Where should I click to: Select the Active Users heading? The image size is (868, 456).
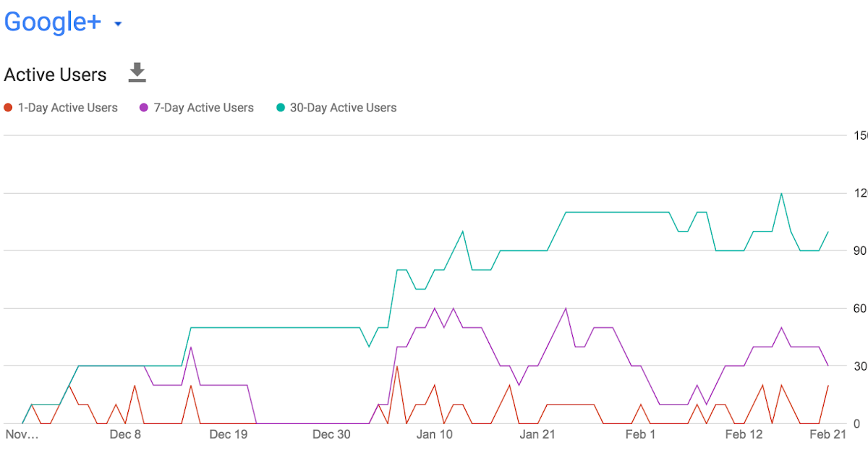pyautogui.click(x=55, y=75)
